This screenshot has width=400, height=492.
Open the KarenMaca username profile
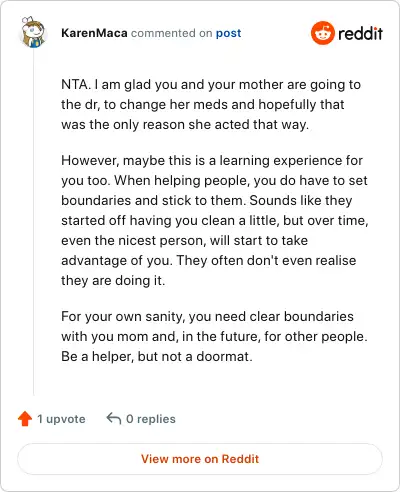94,33
